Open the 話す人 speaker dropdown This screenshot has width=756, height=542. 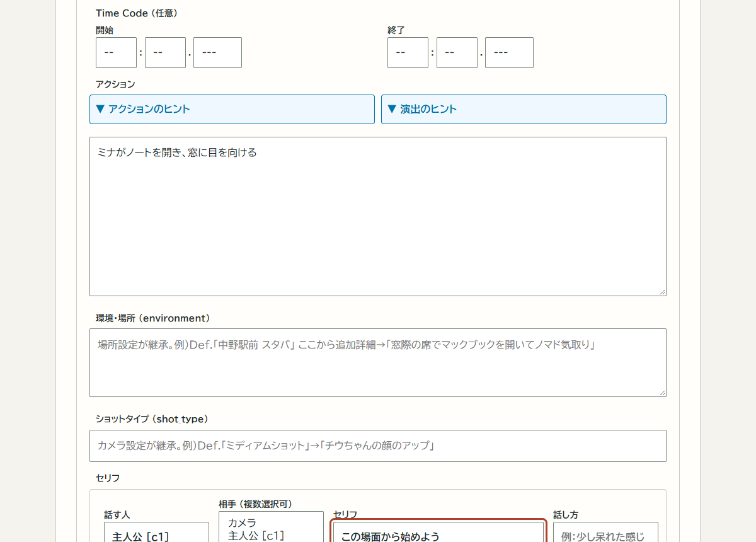coord(156,533)
